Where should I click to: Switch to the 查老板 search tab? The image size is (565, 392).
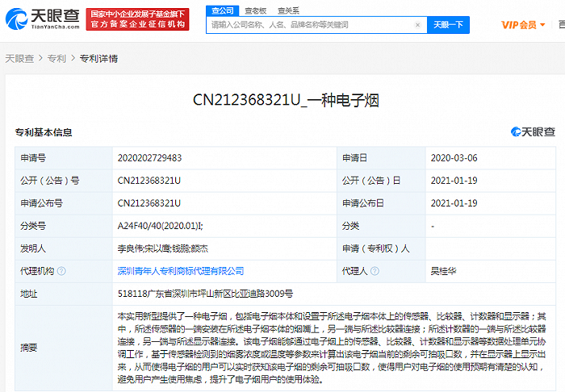click(256, 10)
